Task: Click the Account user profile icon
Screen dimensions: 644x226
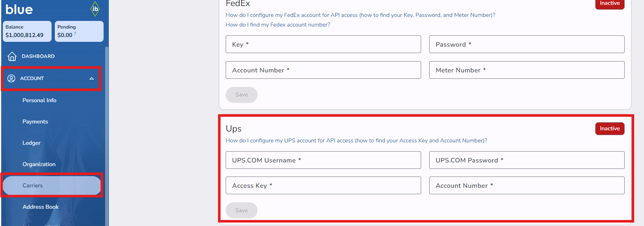Action: [11, 78]
